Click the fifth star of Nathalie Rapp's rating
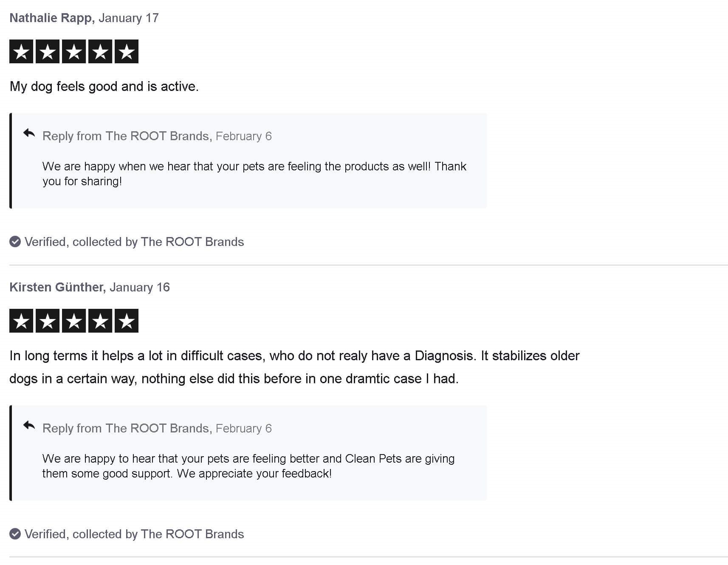The width and height of the screenshot is (728, 565). pyautogui.click(x=127, y=51)
